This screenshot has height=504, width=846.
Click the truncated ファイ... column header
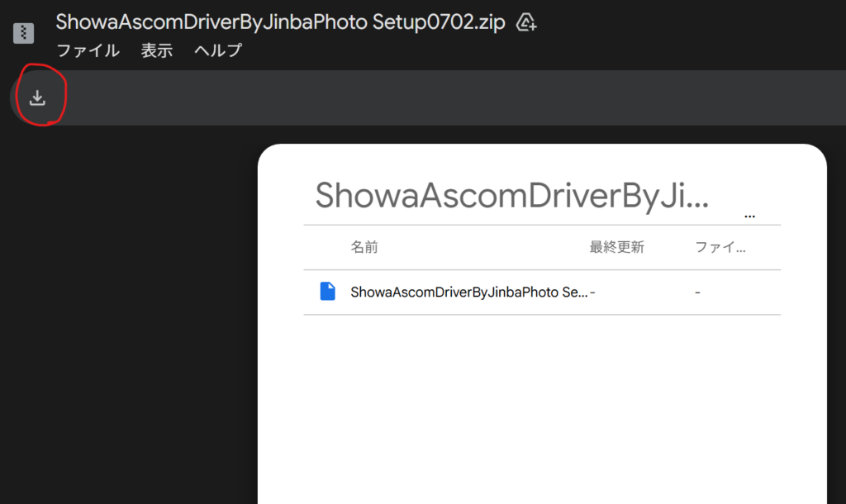pyautogui.click(x=720, y=247)
